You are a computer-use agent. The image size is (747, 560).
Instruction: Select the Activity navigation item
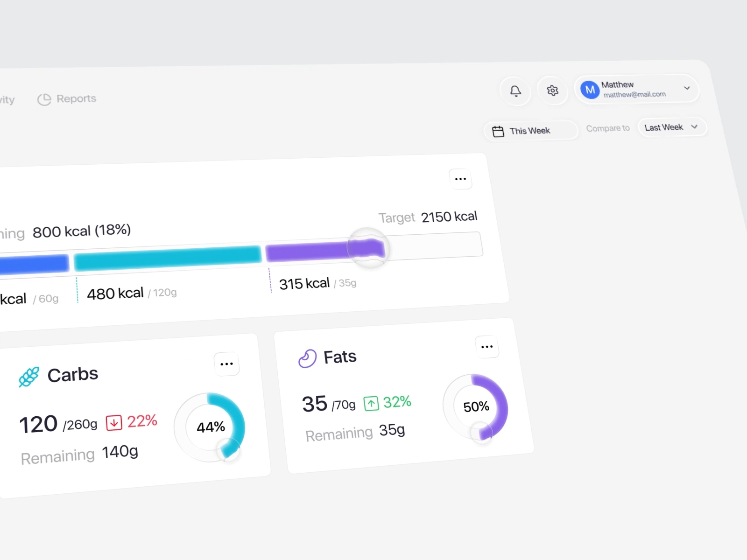coord(7,99)
